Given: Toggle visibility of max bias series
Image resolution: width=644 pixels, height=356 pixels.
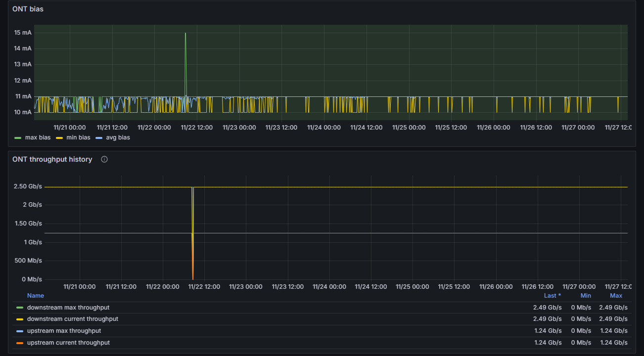Looking at the screenshot, I should pyautogui.click(x=37, y=137).
